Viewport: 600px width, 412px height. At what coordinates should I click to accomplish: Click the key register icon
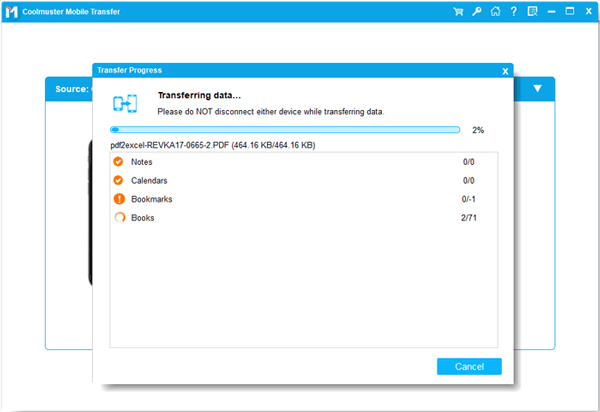click(x=477, y=12)
